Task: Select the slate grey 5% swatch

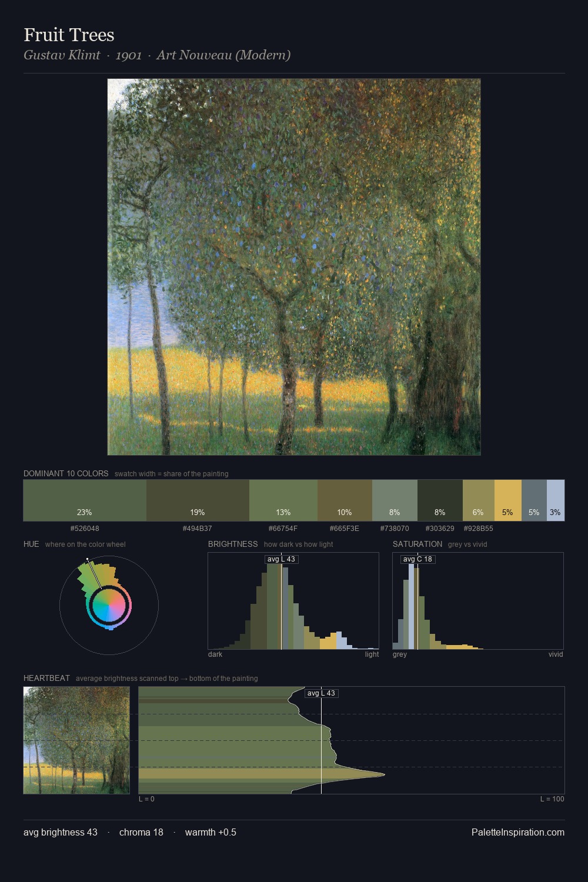Action: tap(534, 500)
